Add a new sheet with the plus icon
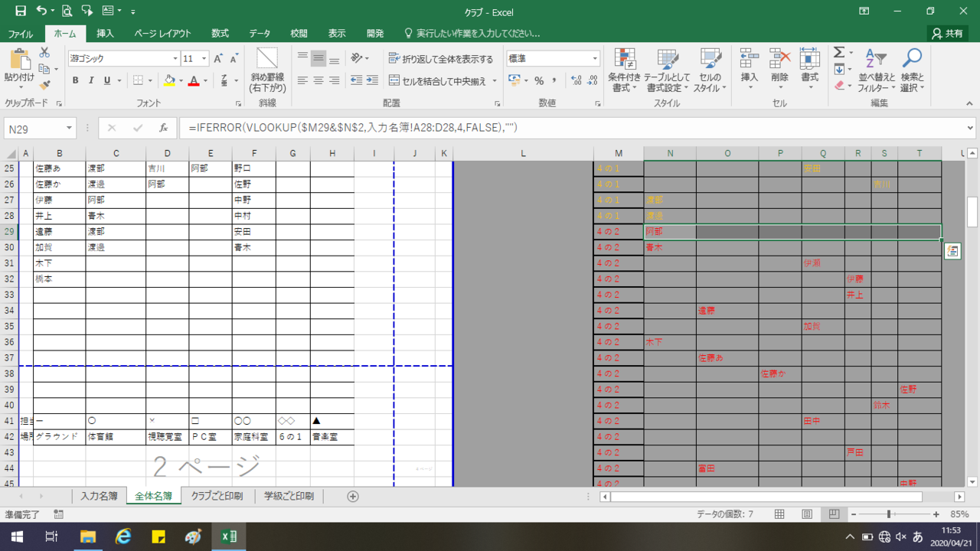980x551 pixels. click(x=353, y=496)
